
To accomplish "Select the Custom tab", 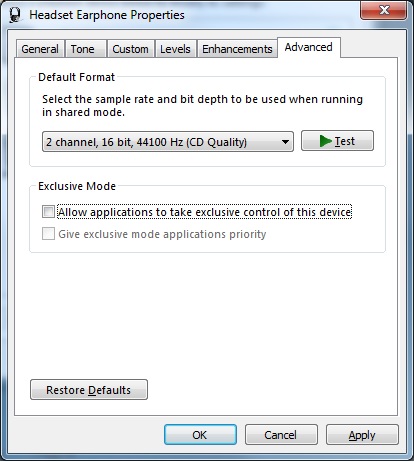I will (130, 49).
